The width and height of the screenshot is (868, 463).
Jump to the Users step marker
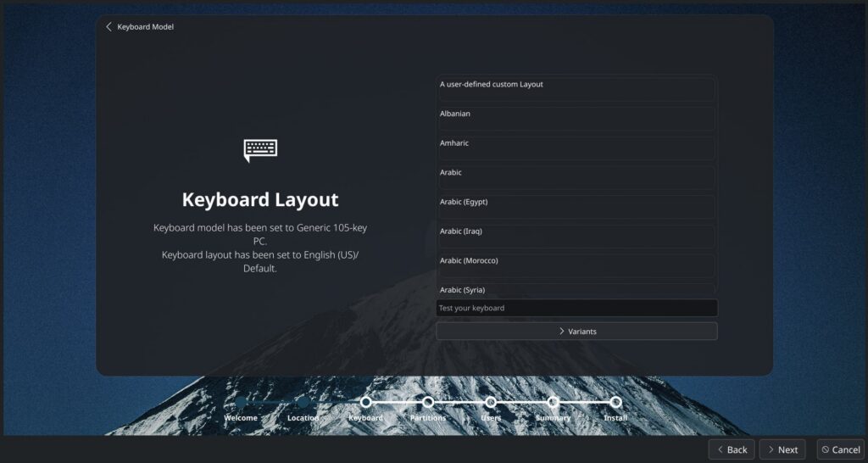(x=491, y=402)
